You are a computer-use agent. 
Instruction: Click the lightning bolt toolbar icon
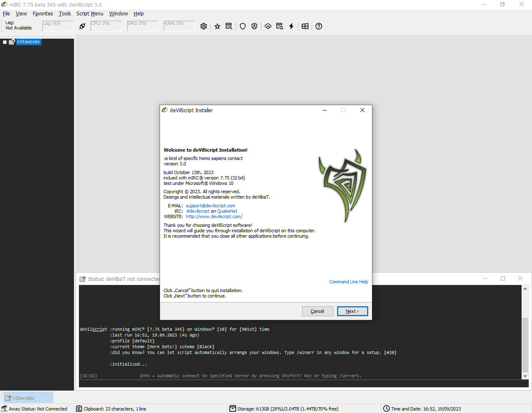click(x=291, y=26)
